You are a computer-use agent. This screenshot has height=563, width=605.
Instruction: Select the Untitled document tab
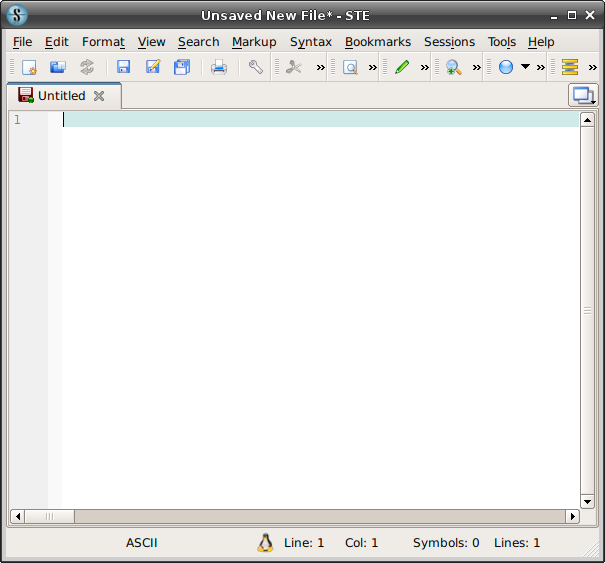(64, 95)
